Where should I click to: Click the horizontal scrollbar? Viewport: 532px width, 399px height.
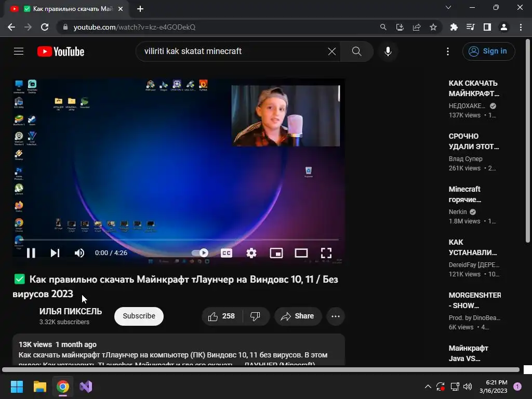[261, 369]
